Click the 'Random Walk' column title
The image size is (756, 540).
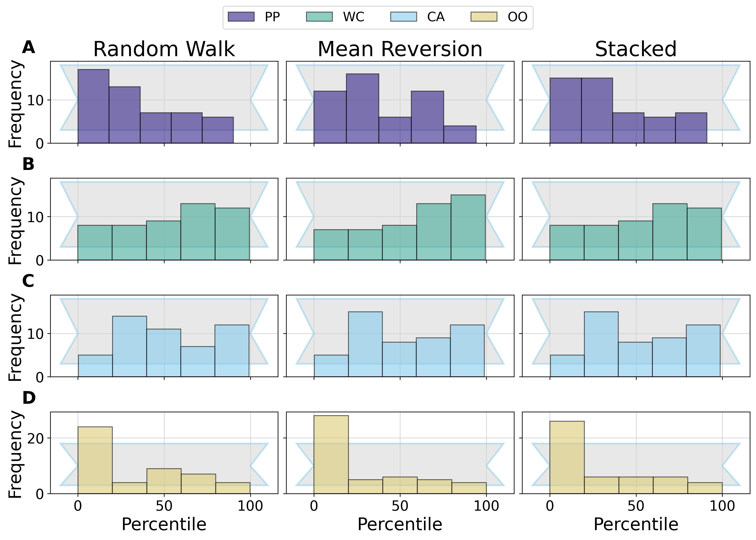(x=164, y=49)
